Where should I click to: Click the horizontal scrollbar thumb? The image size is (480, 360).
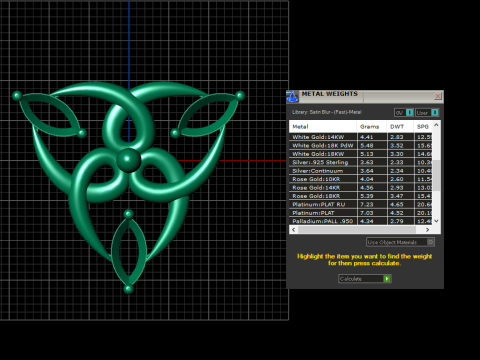pos(357,230)
